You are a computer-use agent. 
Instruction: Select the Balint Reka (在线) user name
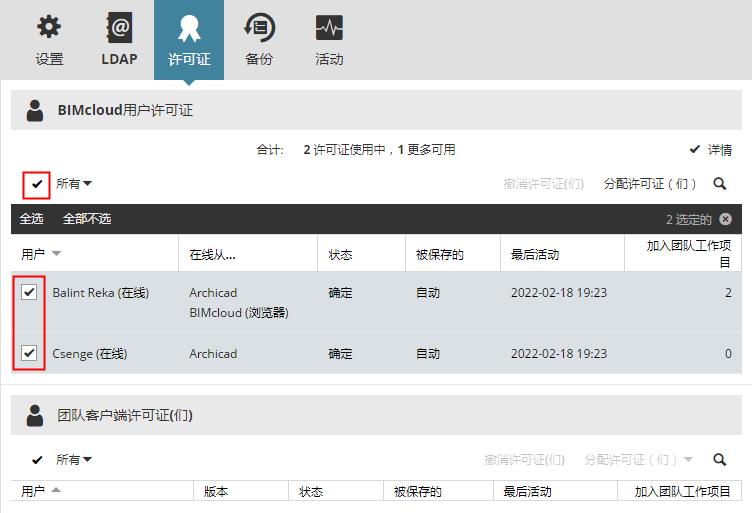coord(101,292)
